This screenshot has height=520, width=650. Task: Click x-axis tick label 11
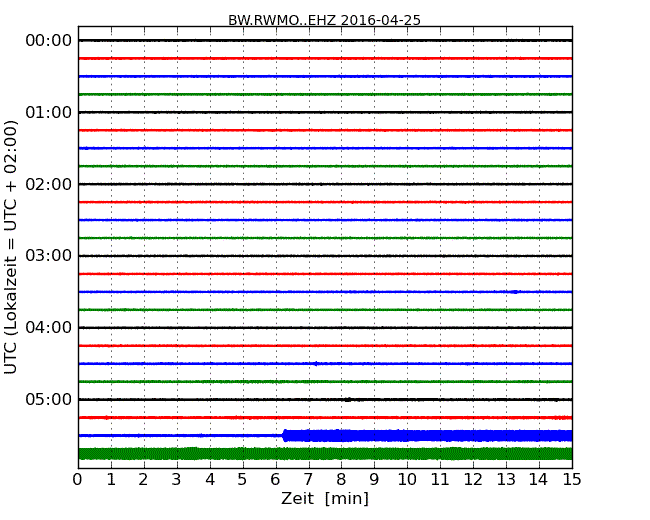pyautogui.click(x=440, y=480)
